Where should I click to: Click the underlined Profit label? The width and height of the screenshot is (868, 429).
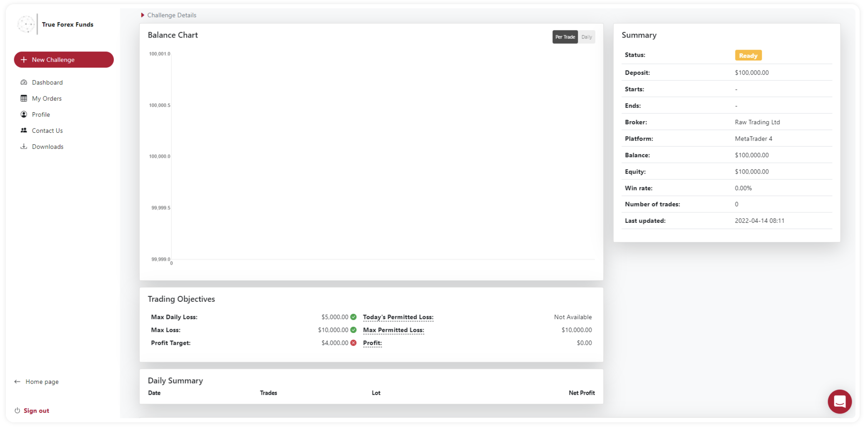click(372, 343)
